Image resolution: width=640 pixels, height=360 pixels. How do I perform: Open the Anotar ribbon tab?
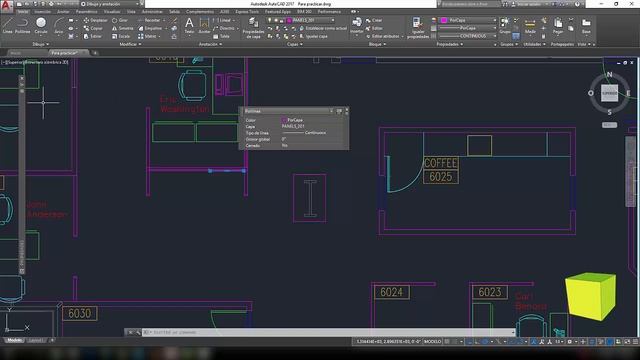63,11
